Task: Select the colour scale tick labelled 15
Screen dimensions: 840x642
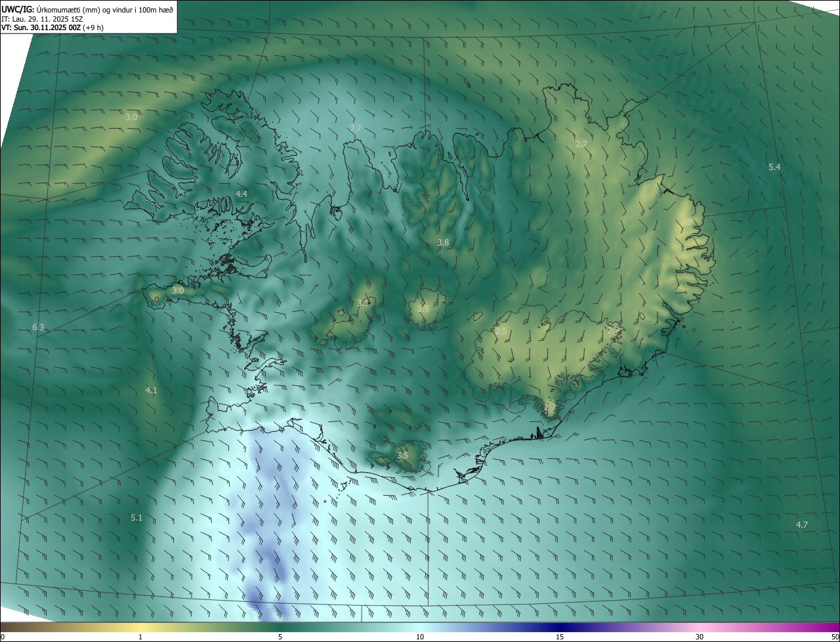Action: coord(560,637)
